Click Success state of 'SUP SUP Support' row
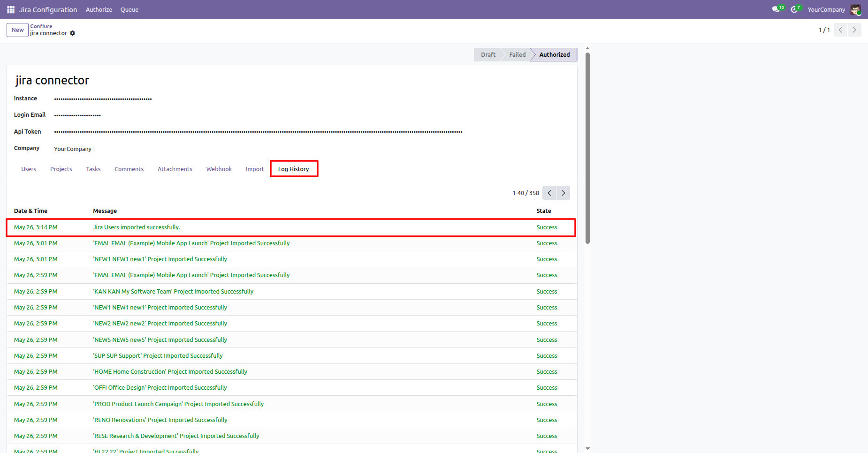868x453 pixels. pos(547,356)
